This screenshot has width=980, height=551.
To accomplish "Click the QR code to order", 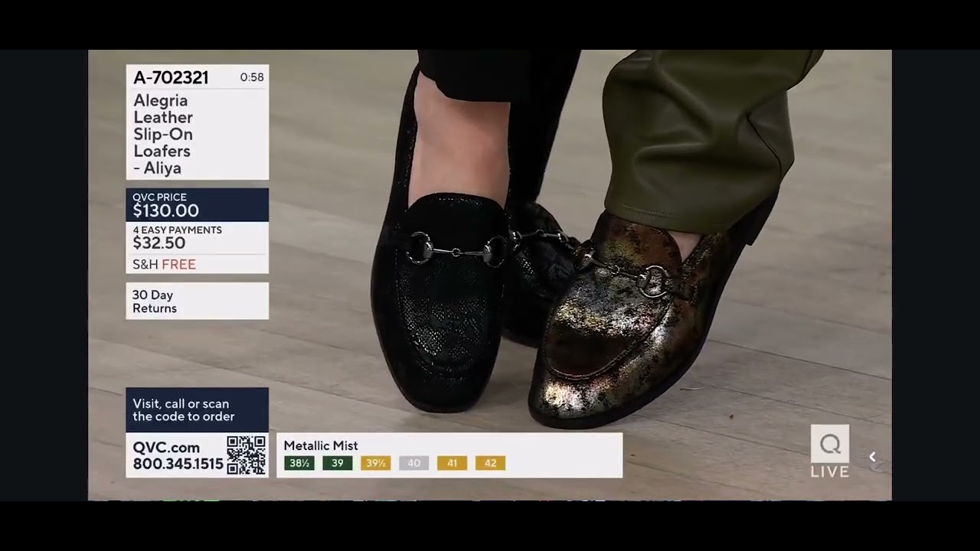I will click(x=247, y=455).
